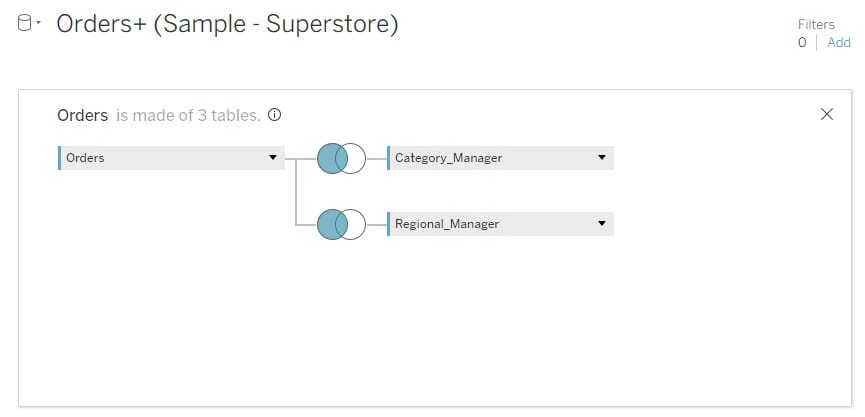
Task: Click the info icon next to '3 tables'
Action: (x=275, y=115)
